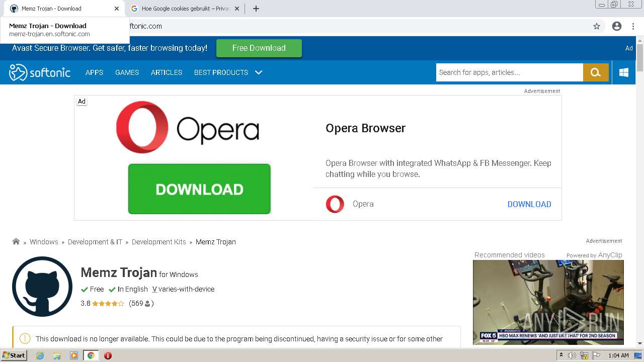Open the Chrome menu three-dots icon
Image resolution: width=644 pixels, height=362 pixels.
coord(633,26)
